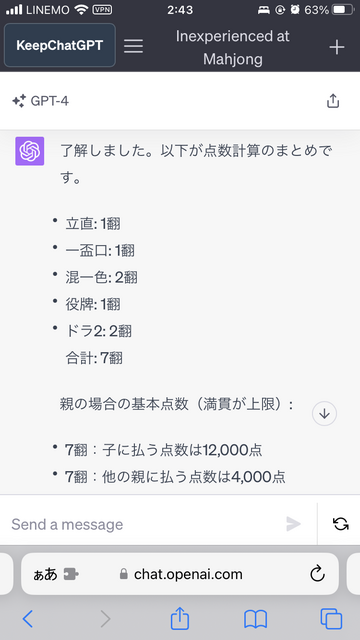Open Safari bookmarks book icon

255,620
